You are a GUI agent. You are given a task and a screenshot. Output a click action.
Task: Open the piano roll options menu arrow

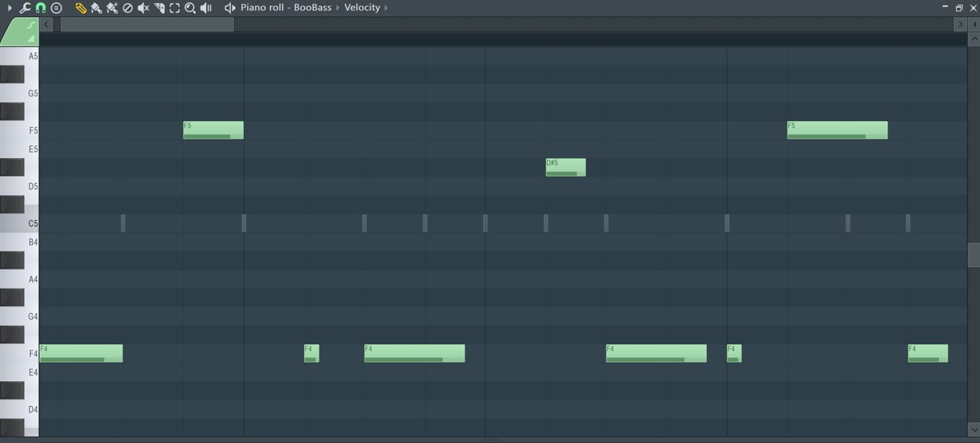point(10,8)
